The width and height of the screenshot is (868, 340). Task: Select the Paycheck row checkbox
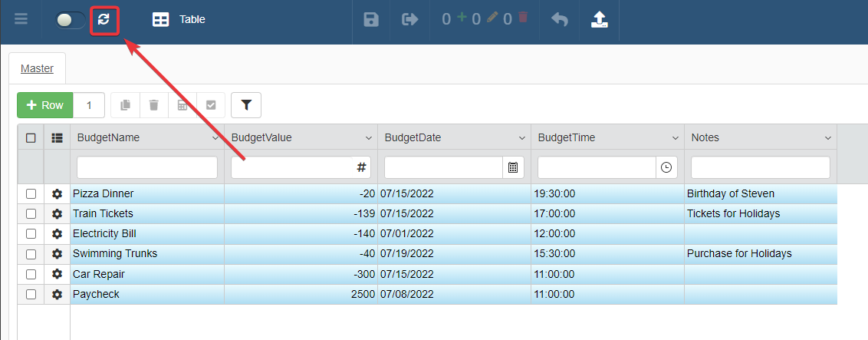tap(31, 294)
